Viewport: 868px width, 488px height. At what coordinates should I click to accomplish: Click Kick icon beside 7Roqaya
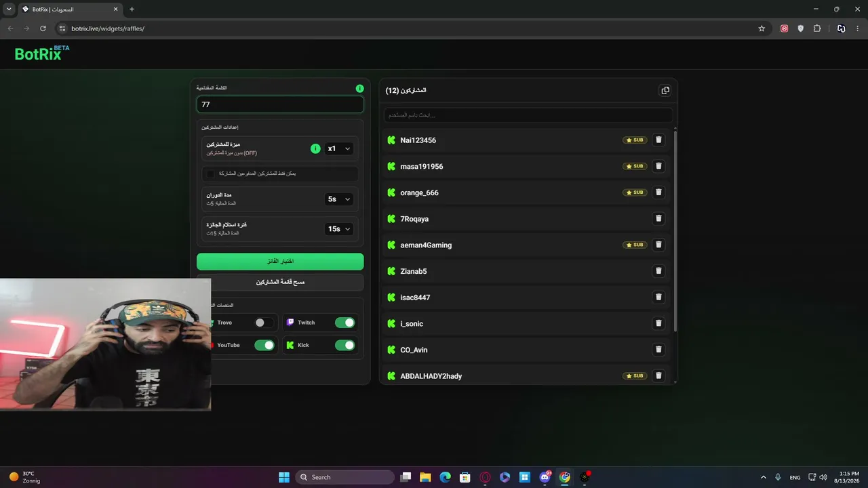391,219
